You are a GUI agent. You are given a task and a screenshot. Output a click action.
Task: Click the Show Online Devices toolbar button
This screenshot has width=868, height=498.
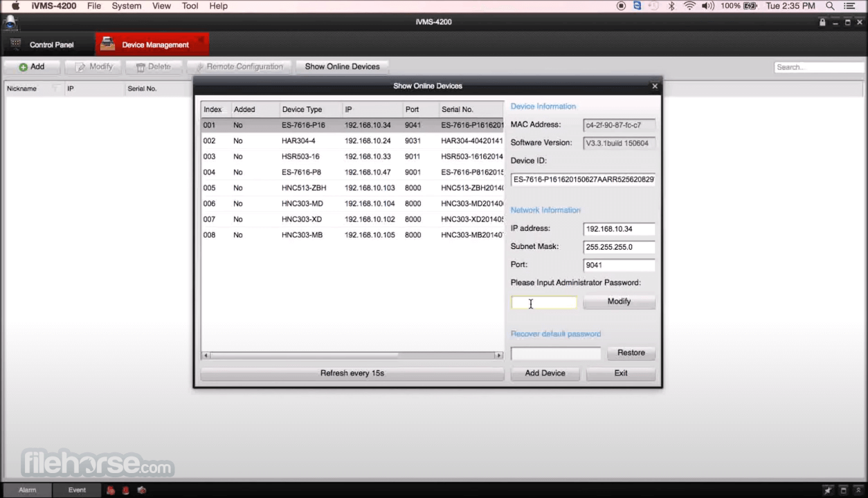(342, 67)
